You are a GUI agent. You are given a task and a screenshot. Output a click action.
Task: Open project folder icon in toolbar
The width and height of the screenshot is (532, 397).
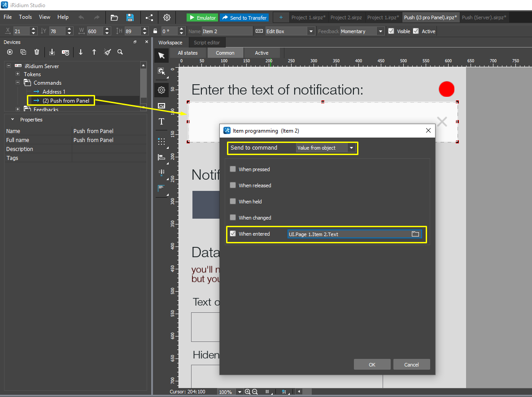(x=114, y=17)
